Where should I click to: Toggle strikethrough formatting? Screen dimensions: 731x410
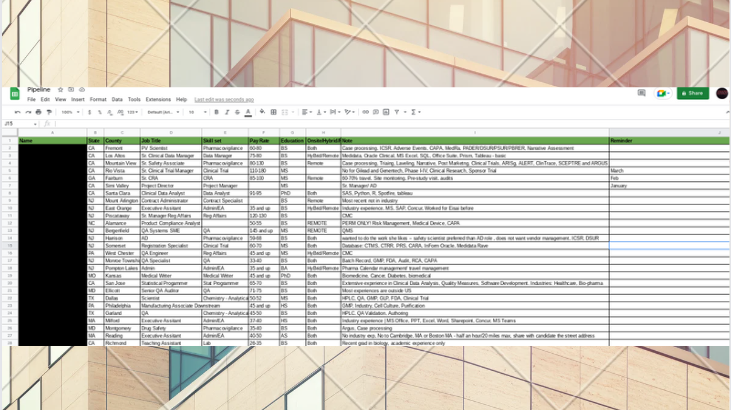[237, 112]
